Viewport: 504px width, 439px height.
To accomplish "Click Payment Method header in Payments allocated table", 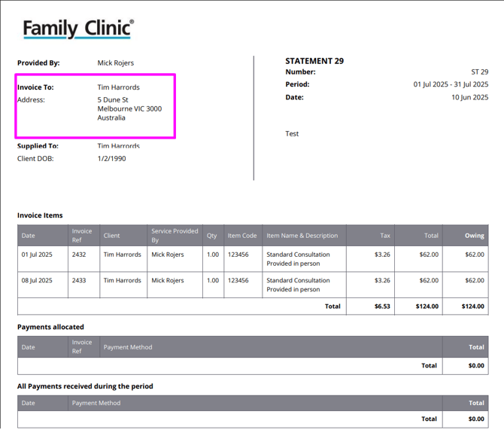I will 128,347.
